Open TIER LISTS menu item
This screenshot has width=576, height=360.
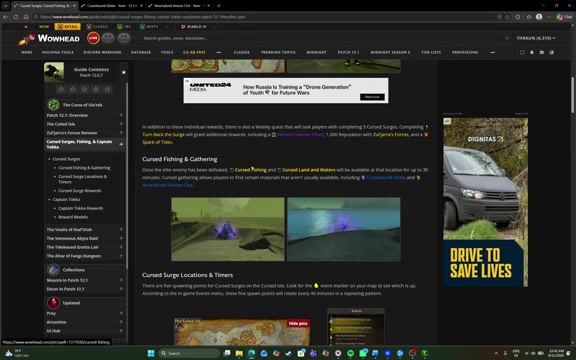(431, 52)
